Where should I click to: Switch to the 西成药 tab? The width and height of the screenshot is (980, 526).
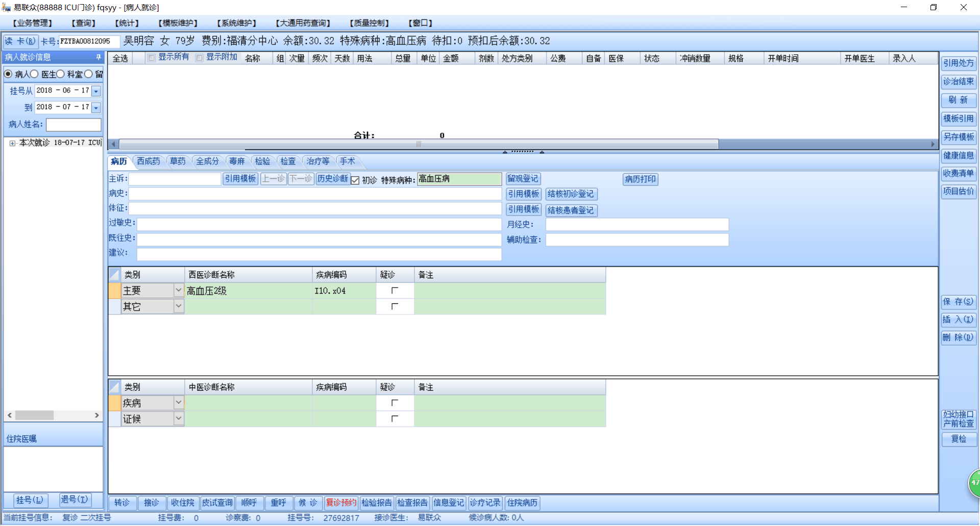tap(148, 161)
